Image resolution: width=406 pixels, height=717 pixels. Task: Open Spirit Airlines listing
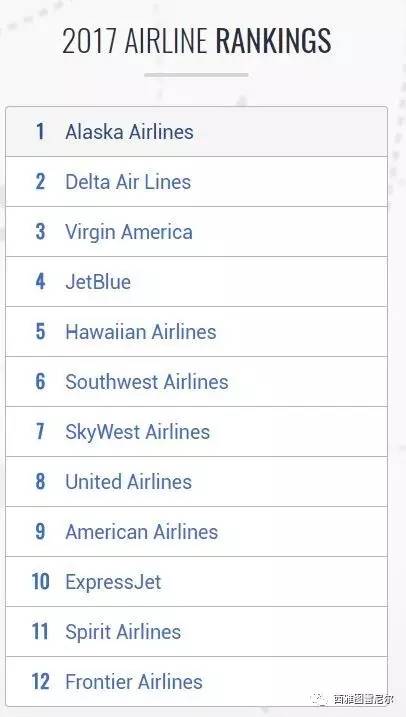coord(196,631)
